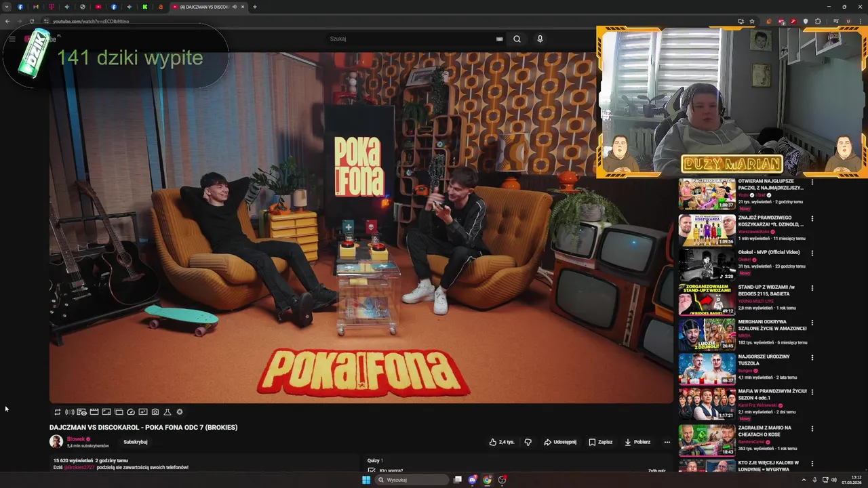Open options menu for STAND-UP Z WIDZAMI

click(x=812, y=287)
